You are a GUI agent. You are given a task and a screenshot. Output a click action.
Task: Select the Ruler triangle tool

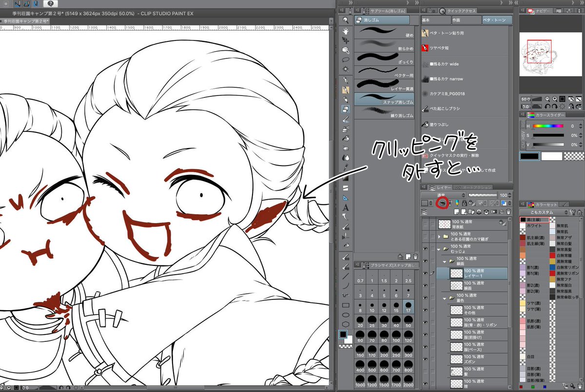pyautogui.click(x=346, y=198)
